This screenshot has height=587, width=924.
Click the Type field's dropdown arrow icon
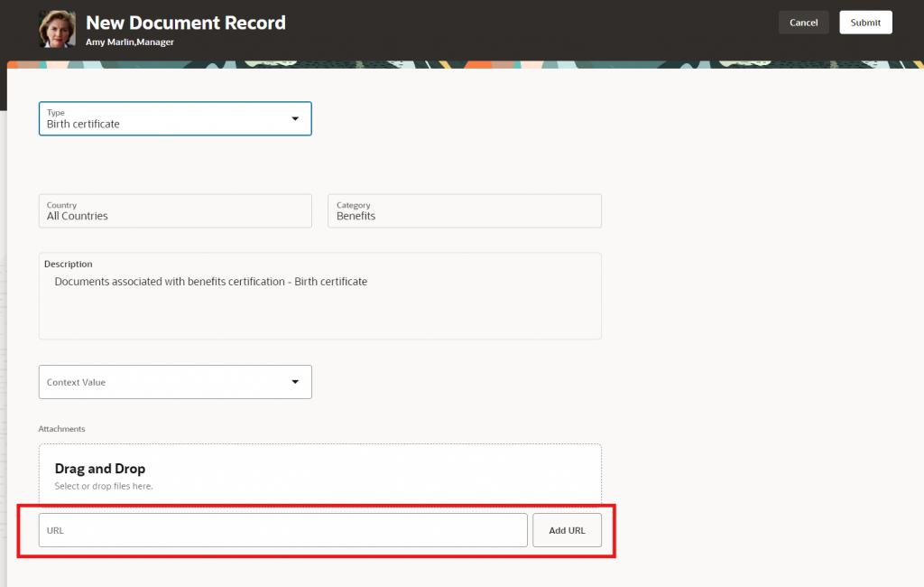(295, 118)
